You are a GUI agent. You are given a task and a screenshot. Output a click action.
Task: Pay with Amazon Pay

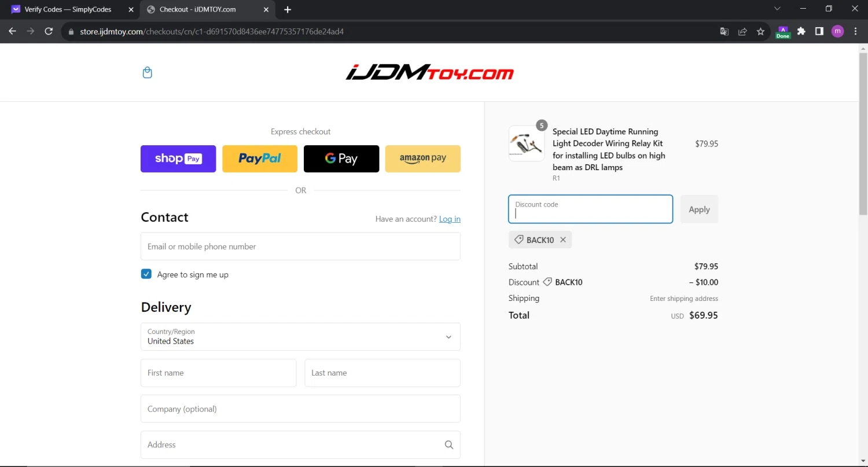click(x=423, y=159)
